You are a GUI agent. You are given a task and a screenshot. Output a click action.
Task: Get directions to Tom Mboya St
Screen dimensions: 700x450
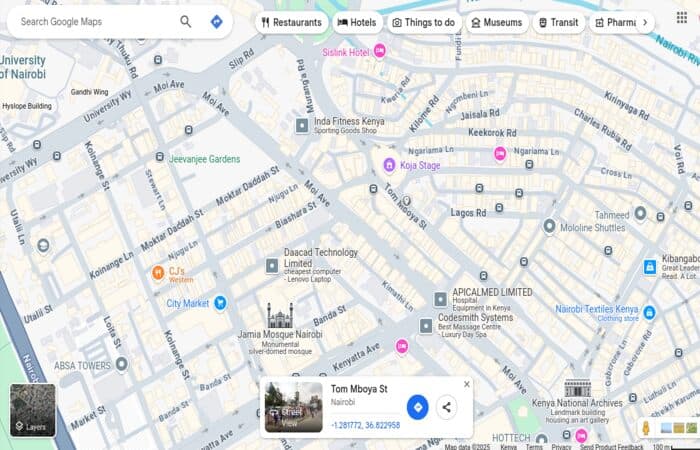click(x=417, y=407)
